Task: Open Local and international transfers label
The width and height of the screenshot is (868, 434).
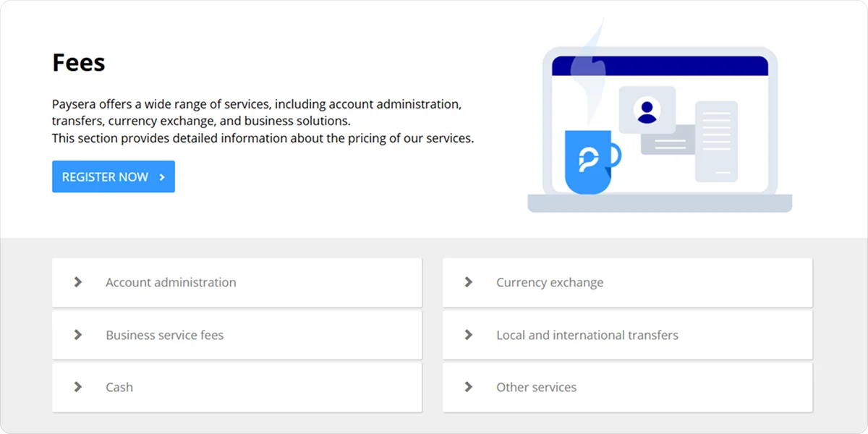Action: pos(587,335)
